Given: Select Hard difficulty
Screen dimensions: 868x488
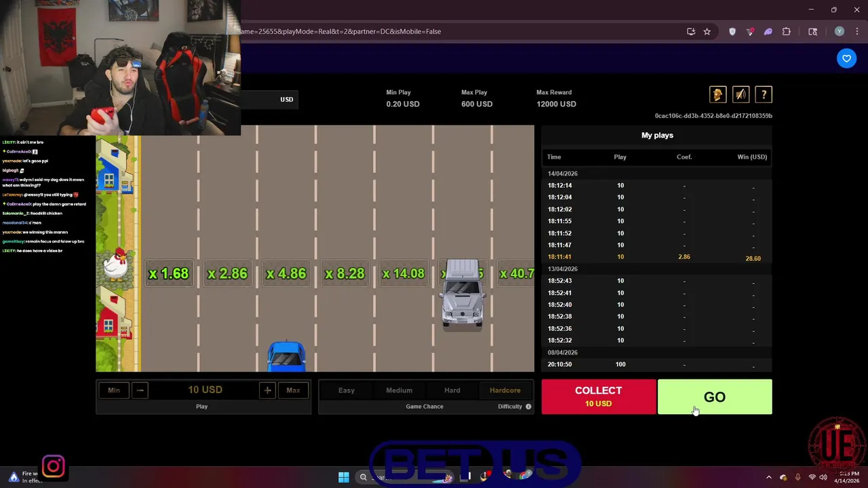Looking at the screenshot, I should pyautogui.click(x=452, y=390).
